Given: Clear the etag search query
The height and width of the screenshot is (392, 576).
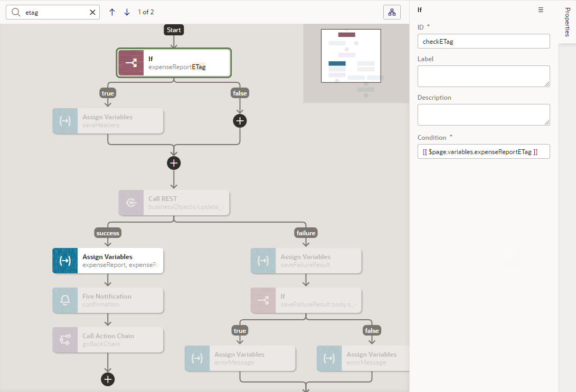Looking at the screenshot, I should [x=92, y=12].
